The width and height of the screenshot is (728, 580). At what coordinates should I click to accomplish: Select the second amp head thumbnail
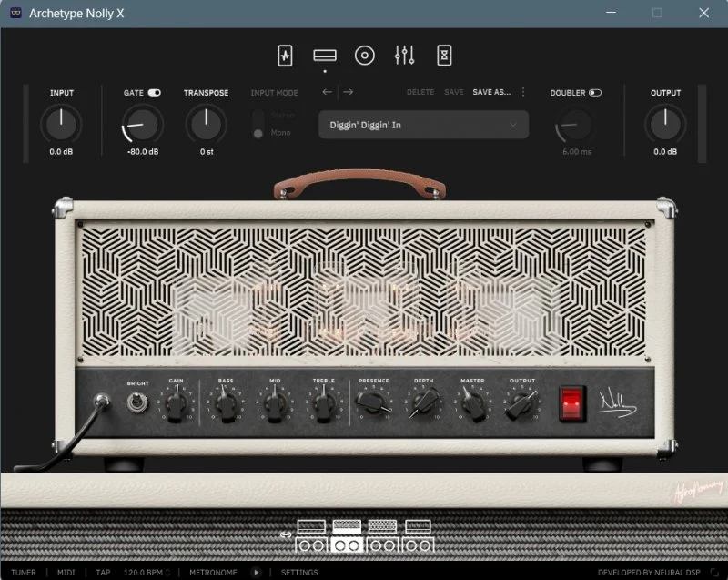tap(347, 526)
